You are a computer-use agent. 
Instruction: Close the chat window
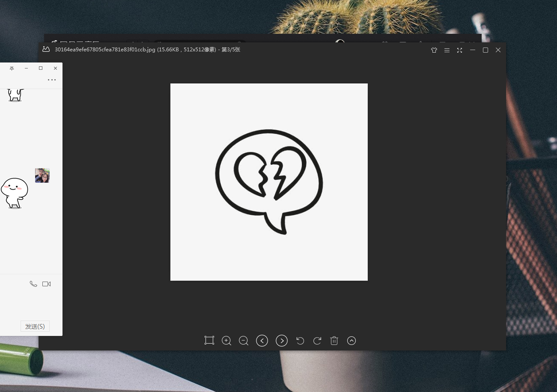(55, 68)
